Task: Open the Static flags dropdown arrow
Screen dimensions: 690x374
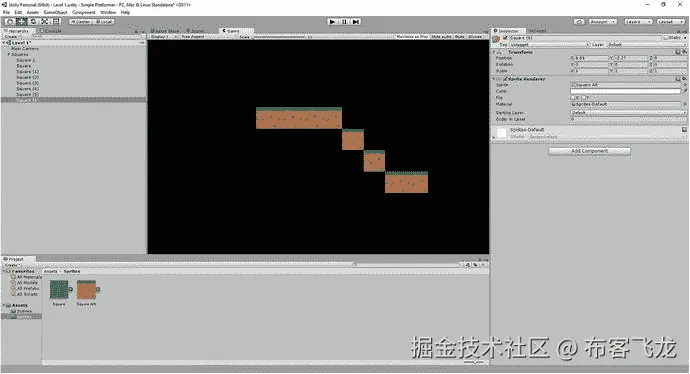Action: [685, 38]
